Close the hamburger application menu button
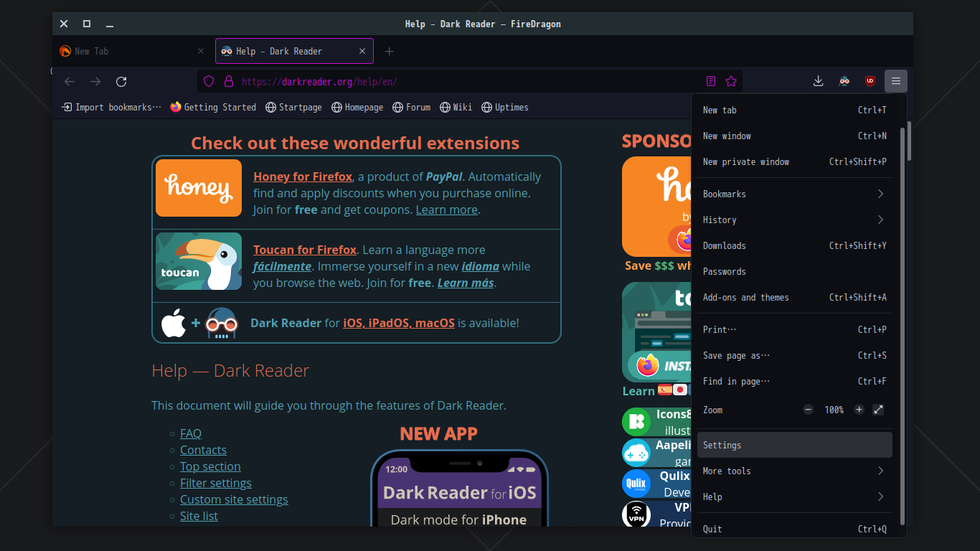The image size is (980, 551). [896, 81]
